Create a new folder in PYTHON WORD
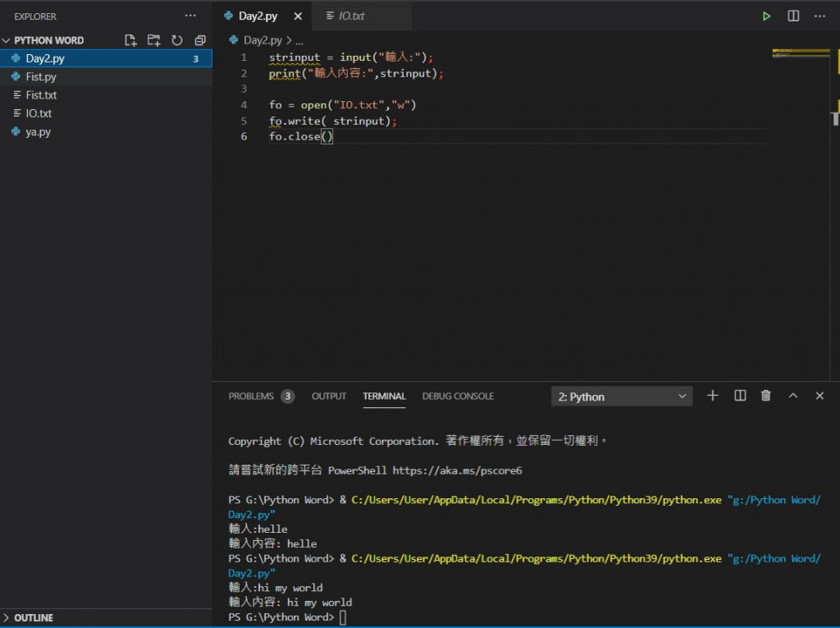The image size is (840, 628). click(x=153, y=40)
